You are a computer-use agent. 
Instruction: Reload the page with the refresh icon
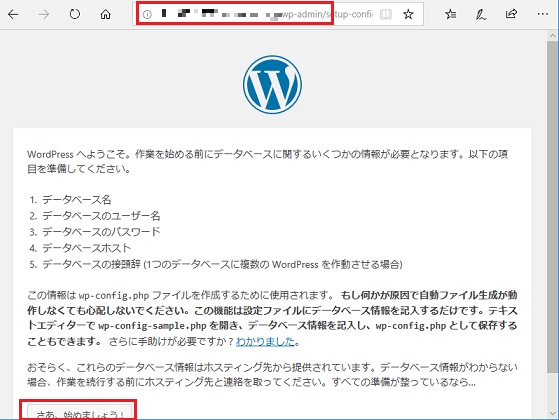coord(75,14)
